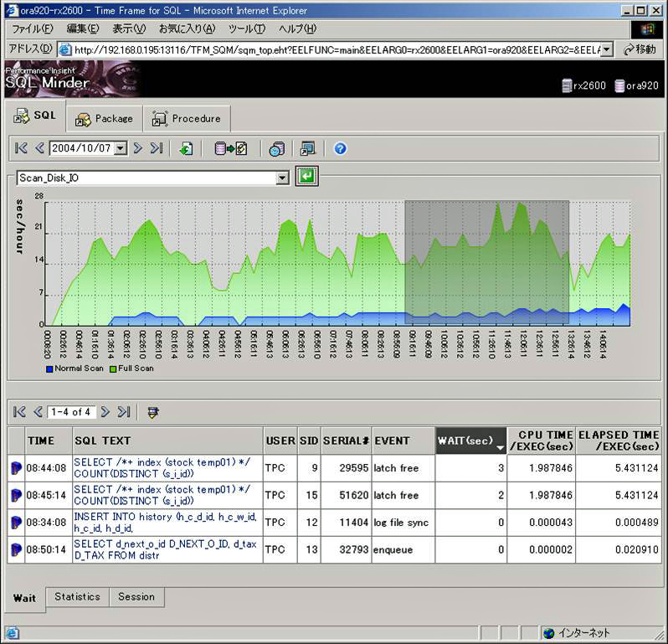668x644 pixels.
Task: Click the green import page icon in toolbar
Action: point(186,149)
